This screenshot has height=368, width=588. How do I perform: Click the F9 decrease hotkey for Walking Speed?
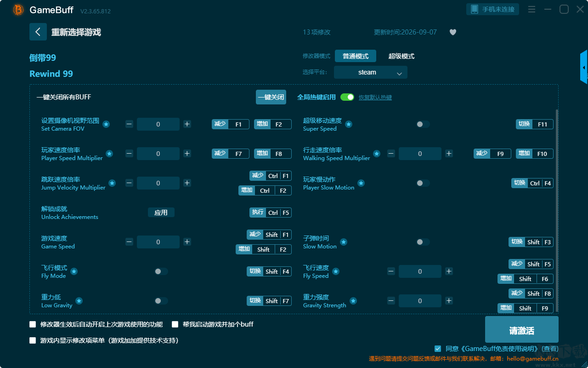coord(492,154)
